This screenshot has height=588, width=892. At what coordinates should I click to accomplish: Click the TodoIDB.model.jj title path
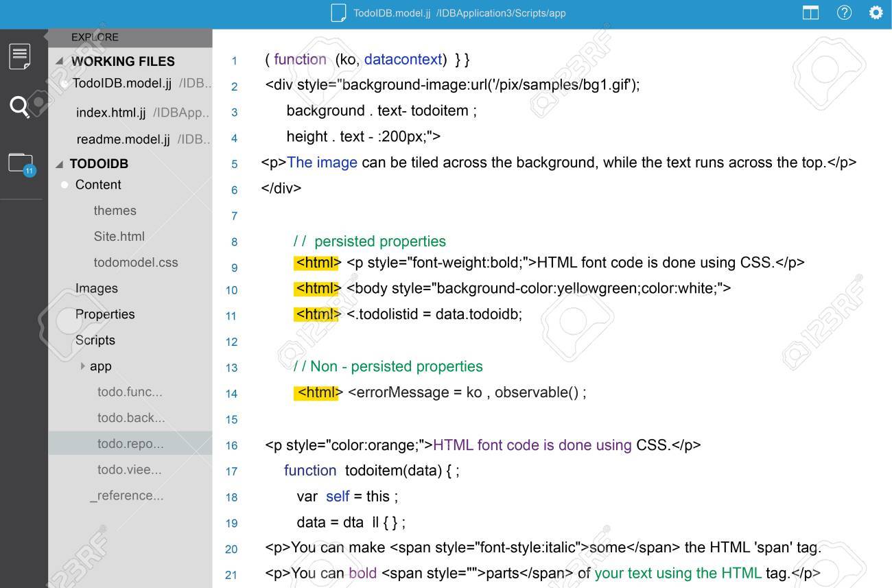(x=460, y=13)
